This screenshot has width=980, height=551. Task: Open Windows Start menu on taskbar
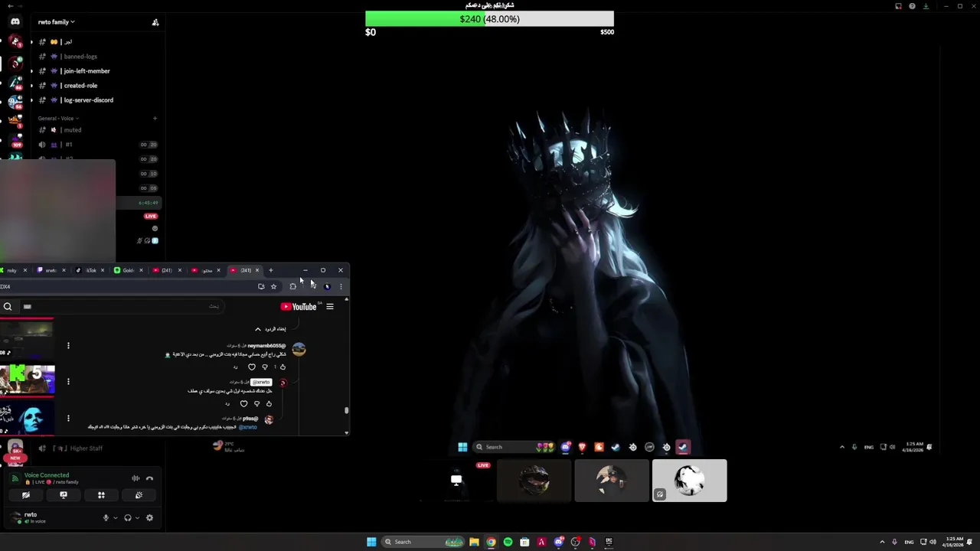[x=371, y=542]
